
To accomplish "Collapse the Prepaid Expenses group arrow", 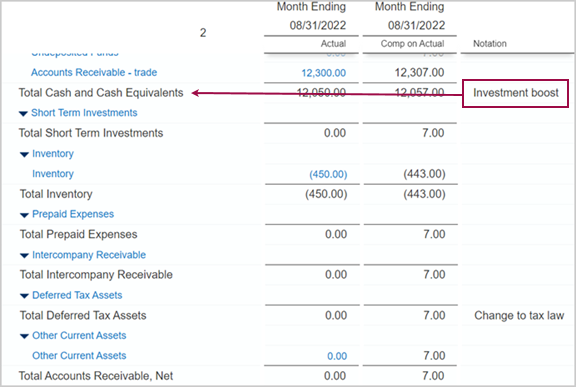I will pyautogui.click(x=24, y=215).
